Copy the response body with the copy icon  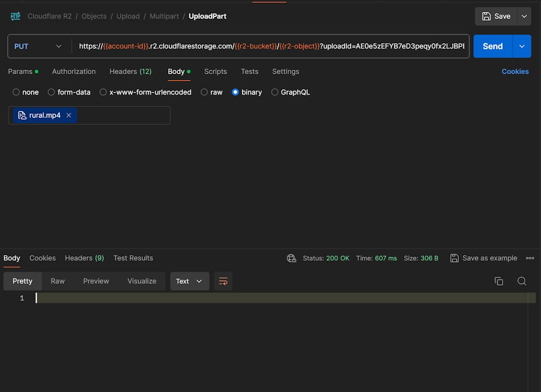click(x=498, y=281)
